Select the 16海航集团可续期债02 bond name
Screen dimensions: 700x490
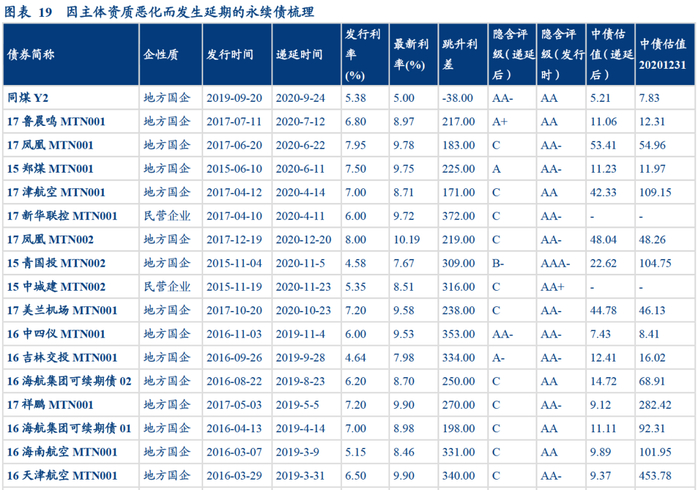pos(69,381)
